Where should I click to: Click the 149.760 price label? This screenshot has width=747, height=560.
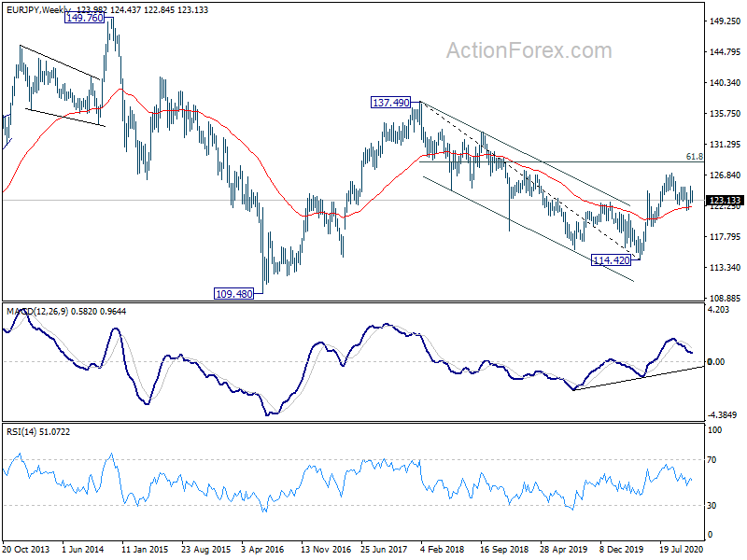pyautogui.click(x=84, y=18)
